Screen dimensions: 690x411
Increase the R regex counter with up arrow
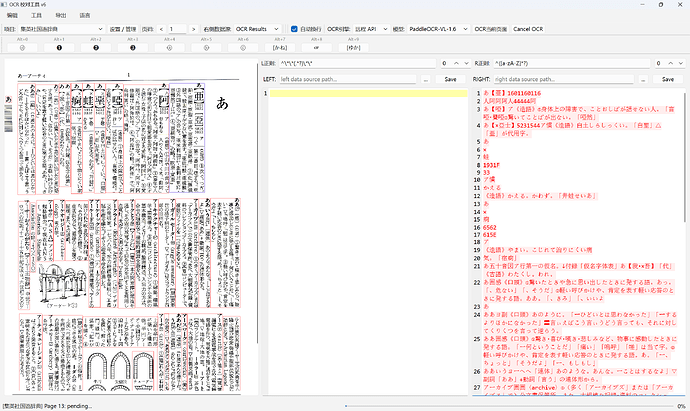click(671, 63)
